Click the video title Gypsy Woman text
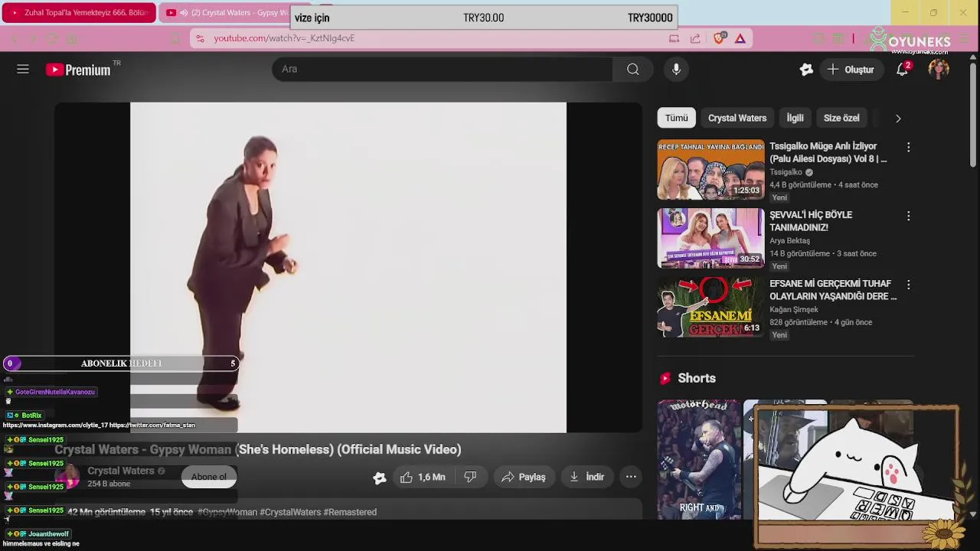This screenshot has width=980, height=551. click(x=258, y=449)
